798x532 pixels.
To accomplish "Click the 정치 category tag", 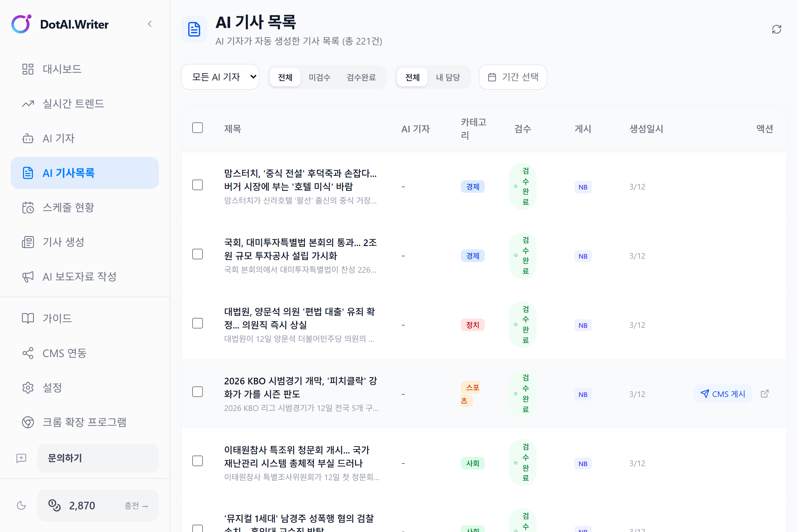I will (x=472, y=325).
